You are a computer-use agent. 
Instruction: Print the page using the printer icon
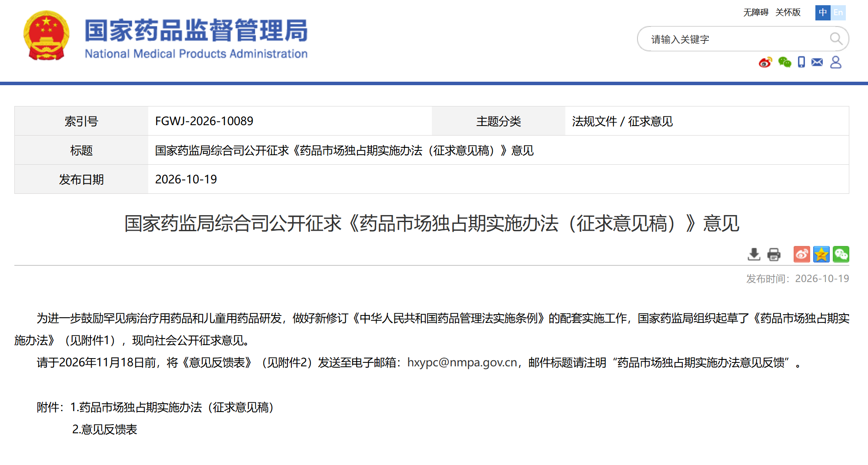click(774, 254)
